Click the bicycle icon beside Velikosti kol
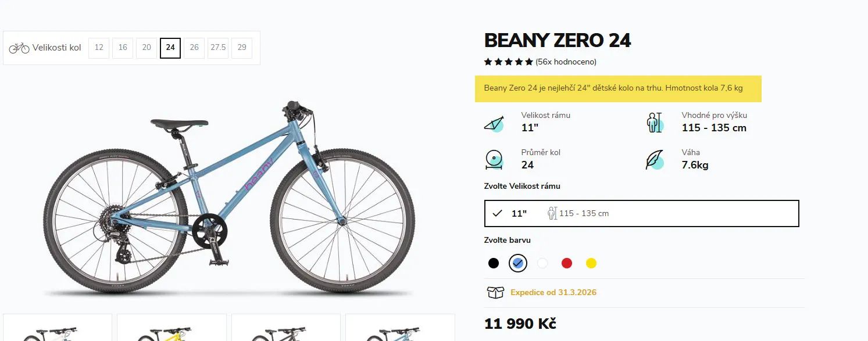 coord(19,48)
